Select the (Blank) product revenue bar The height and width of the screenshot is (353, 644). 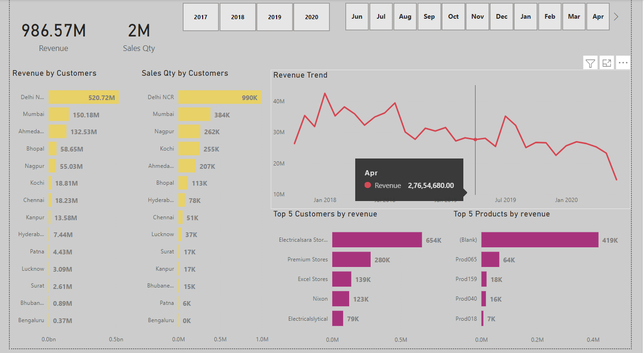(x=539, y=239)
